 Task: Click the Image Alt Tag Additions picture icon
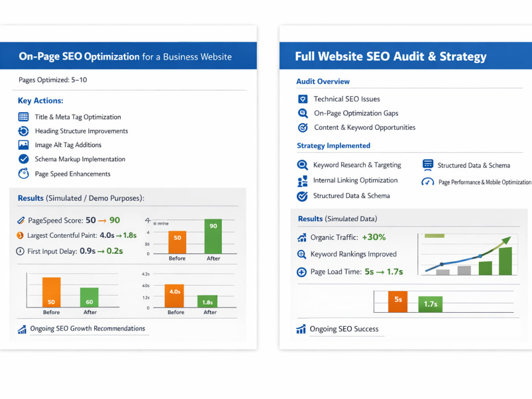pos(23,145)
